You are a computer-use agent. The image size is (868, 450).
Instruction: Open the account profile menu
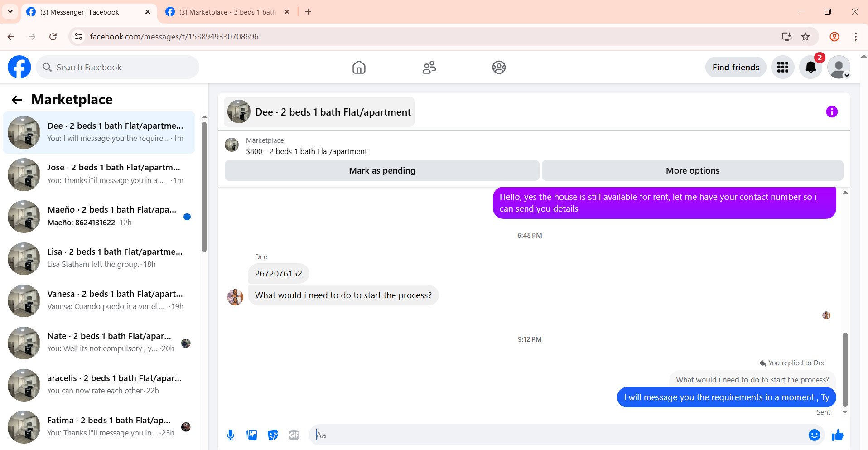839,67
